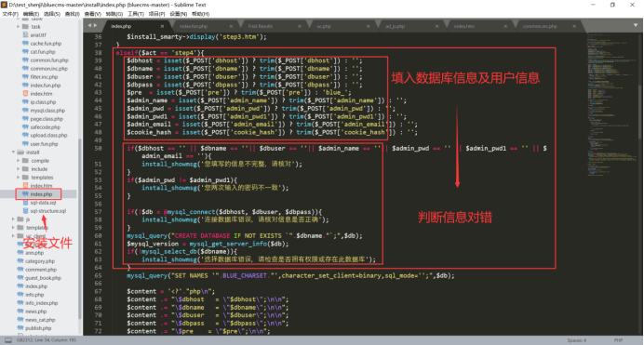
Task: Close the uc.php tab
Action: coord(368,26)
